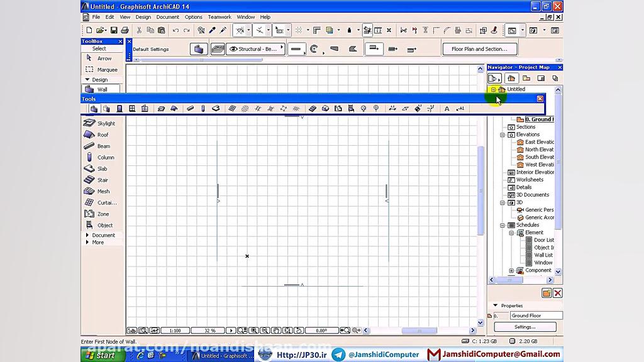The image size is (644, 362).
Task: Activate the Marquee tool
Action: pyautogui.click(x=100, y=70)
